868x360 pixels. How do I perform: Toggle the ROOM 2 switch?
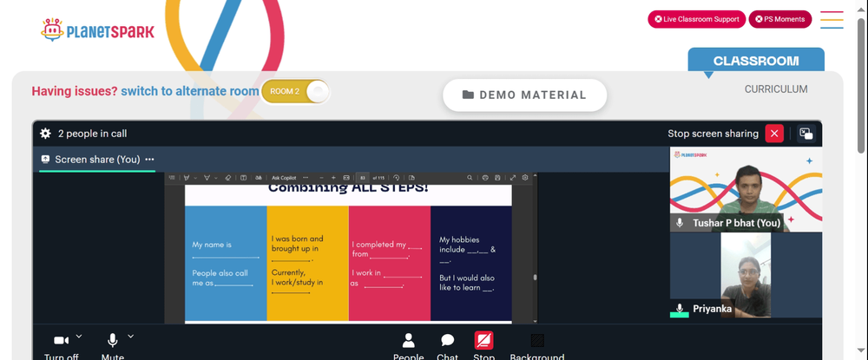[295, 91]
